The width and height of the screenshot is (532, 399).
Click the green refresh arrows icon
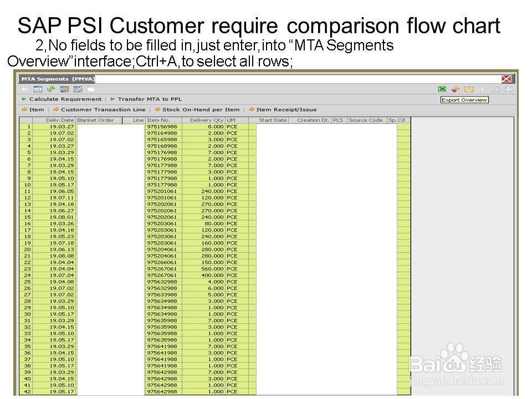click(x=51, y=89)
